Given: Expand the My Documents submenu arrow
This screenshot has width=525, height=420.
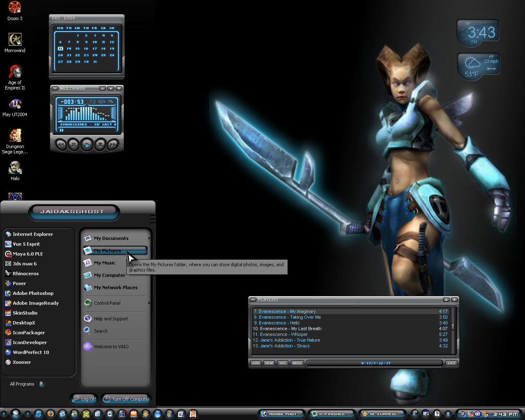Looking at the screenshot, I should [x=149, y=238].
